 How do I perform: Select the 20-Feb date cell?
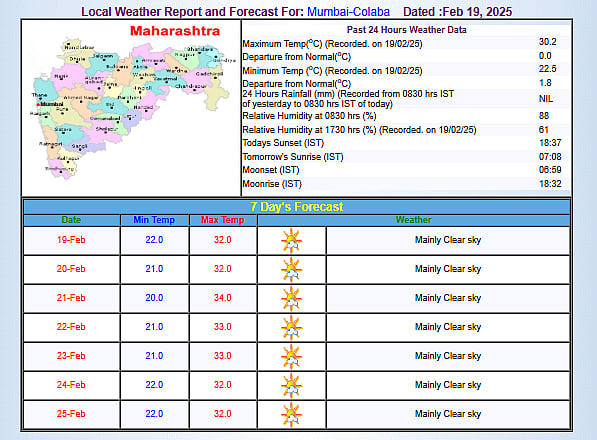71,269
